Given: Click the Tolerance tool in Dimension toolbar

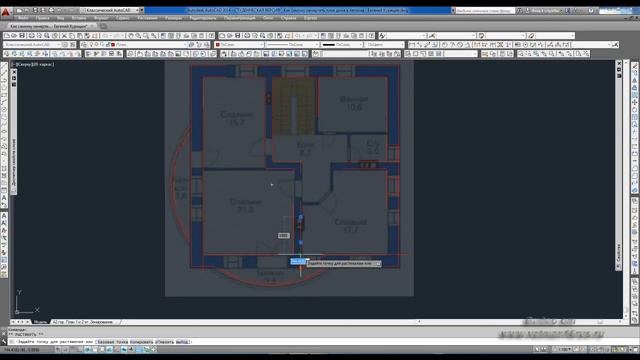Looking at the screenshot, I should pos(518,44).
